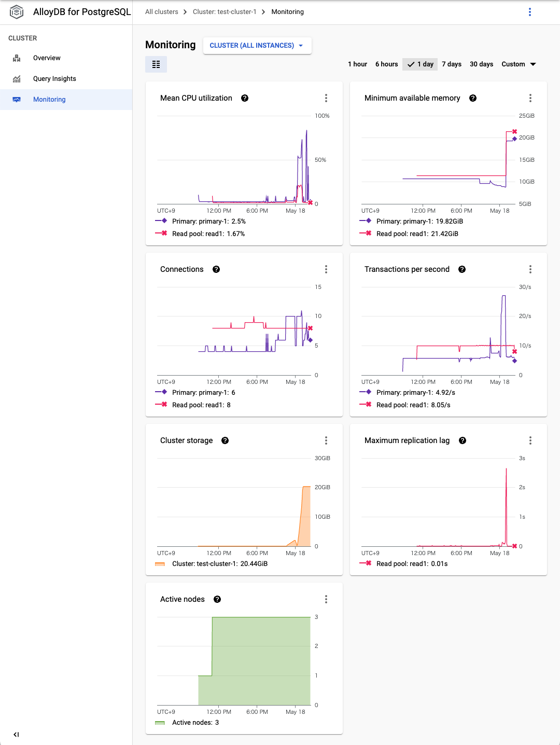Screen dimensions: 560x745
Task: Click the Connections chart help icon
Action: (x=216, y=269)
